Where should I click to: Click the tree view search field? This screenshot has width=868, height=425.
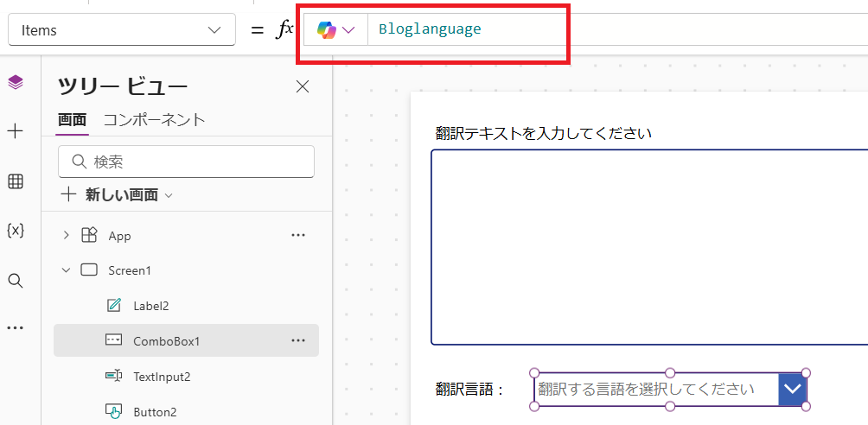pyautogui.click(x=186, y=161)
